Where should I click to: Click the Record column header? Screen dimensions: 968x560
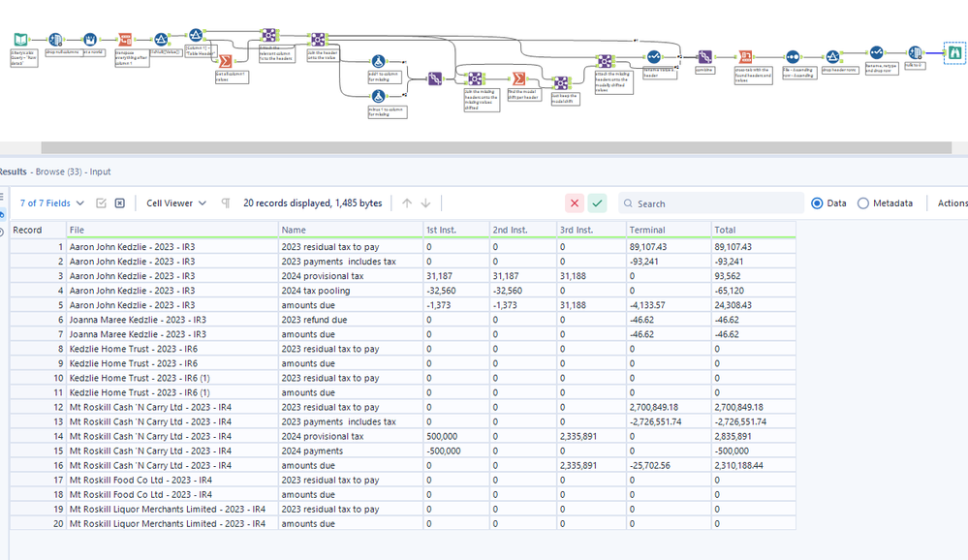coord(38,230)
